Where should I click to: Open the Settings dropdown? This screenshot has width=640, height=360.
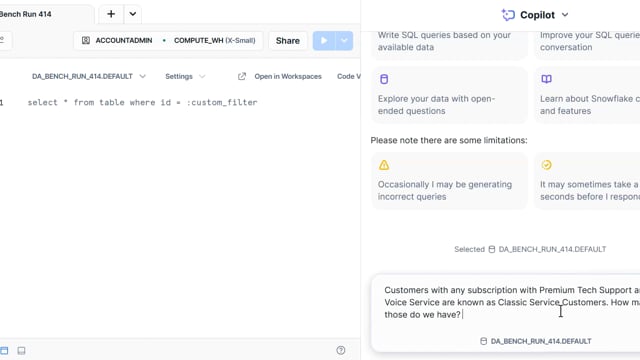pos(185,76)
